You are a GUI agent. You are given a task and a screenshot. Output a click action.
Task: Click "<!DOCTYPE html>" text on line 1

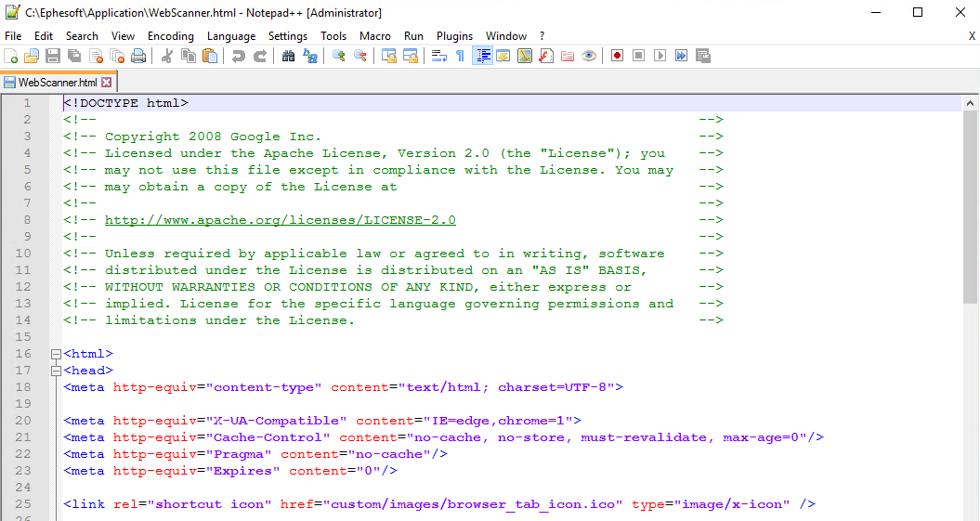click(x=125, y=103)
